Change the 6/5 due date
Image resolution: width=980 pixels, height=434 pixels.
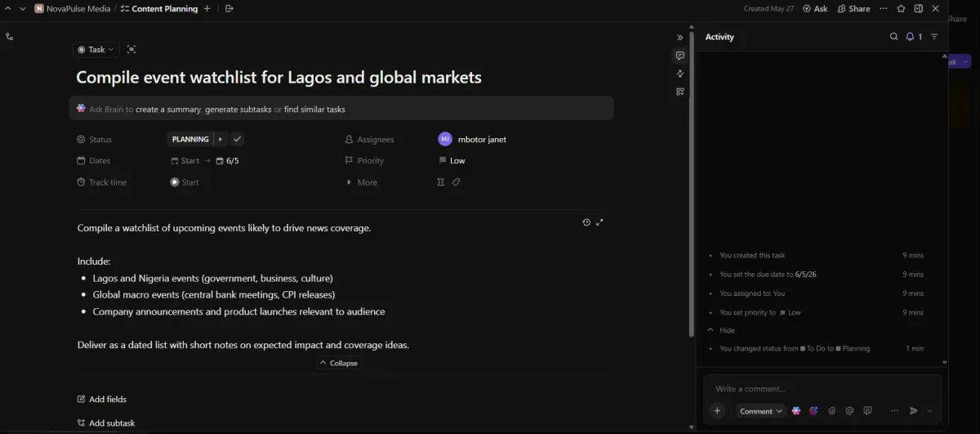228,161
